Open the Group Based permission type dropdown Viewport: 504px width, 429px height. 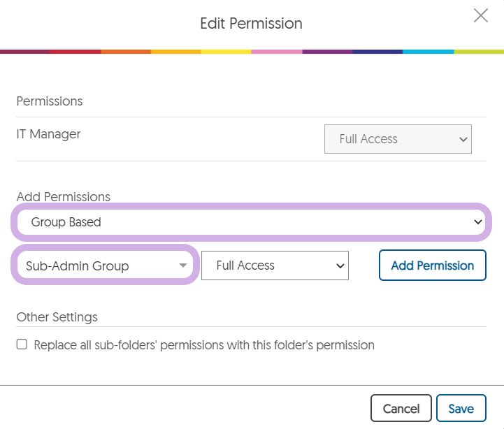coord(251,221)
